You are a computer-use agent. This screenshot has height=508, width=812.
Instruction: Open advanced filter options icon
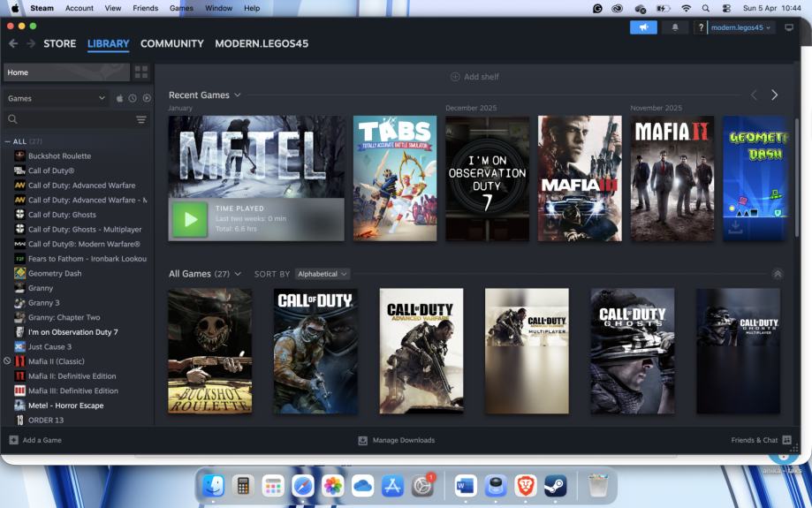[x=140, y=119]
